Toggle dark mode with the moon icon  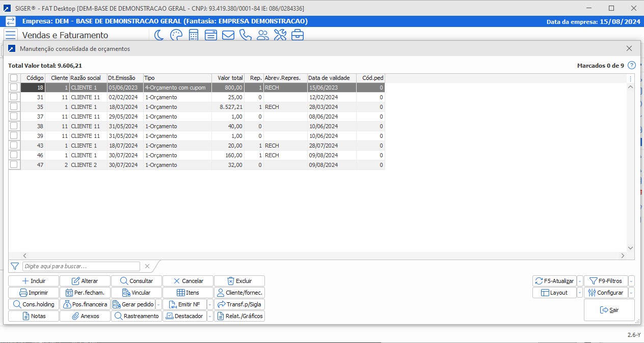click(x=159, y=35)
